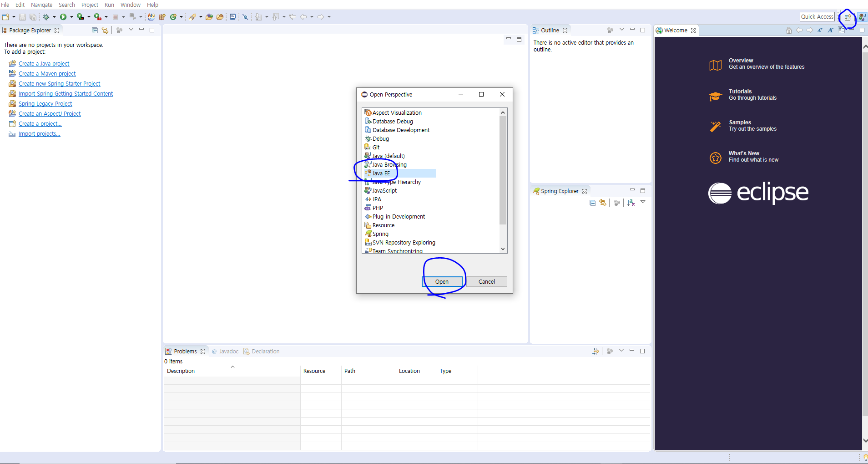
Task: Open the New file dropdown arrow
Action: point(14,17)
